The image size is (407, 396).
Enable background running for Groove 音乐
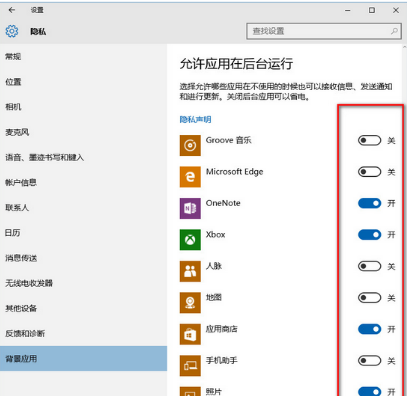(369, 140)
